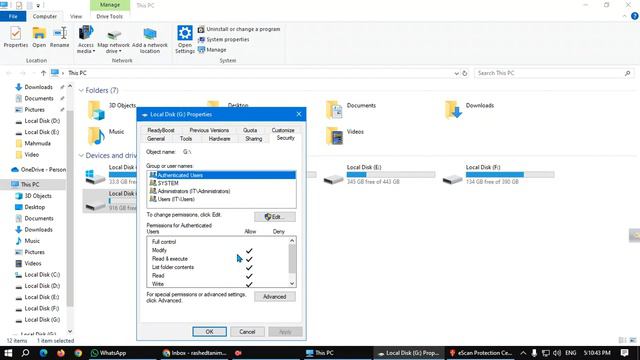640x360 pixels.
Task: Click Manage in System group
Action: tap(212, 50)
